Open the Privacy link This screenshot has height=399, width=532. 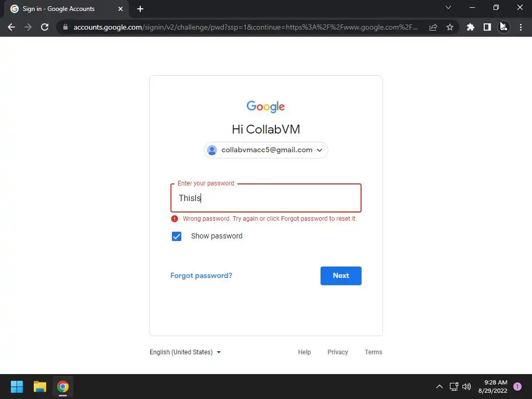338,352
